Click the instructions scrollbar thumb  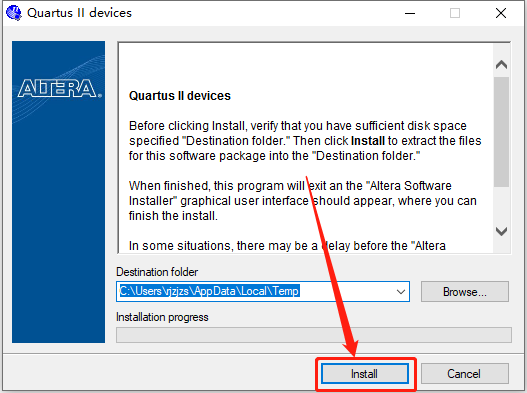(x=501, y=131)
